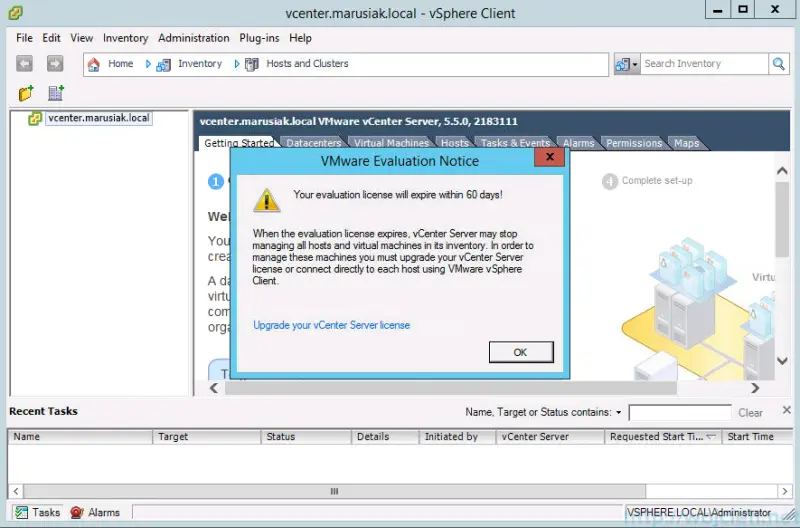Click the vCenter server tree node icon
This screenshot has height=528, width=800.
coord(35,118)
